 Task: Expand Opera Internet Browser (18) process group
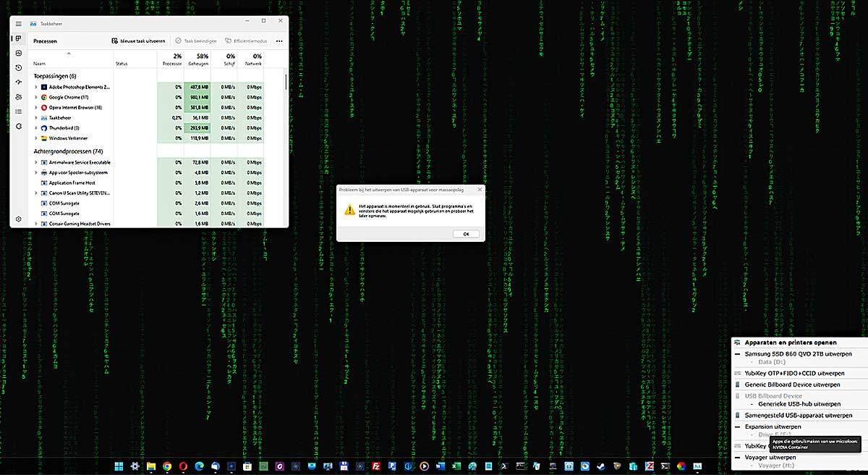pos(36,107)
